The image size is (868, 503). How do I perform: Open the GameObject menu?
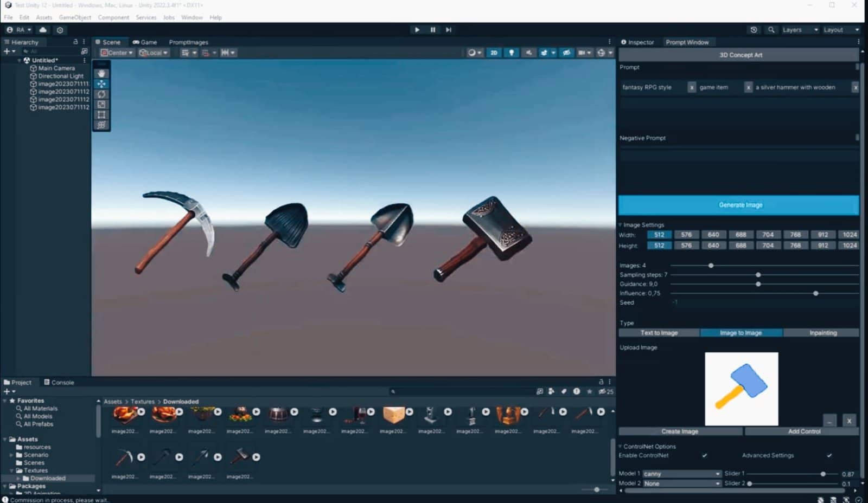click(75, 17)
